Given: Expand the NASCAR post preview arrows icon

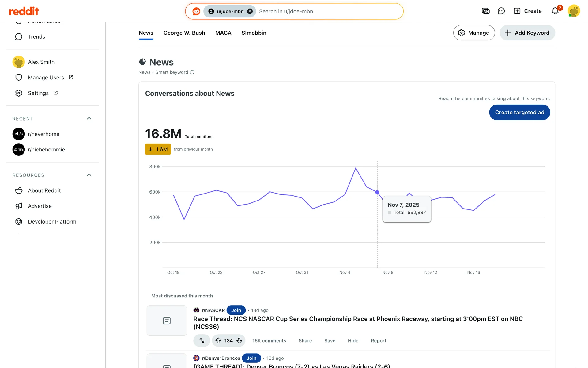Looking at the screenshot, I should 202,340.
